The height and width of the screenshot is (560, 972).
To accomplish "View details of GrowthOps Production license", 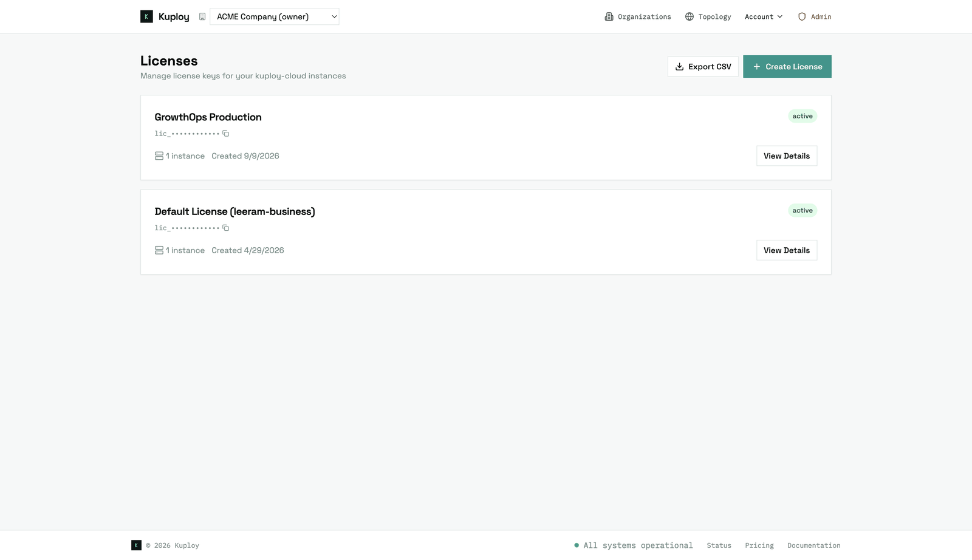I will click(x=787, y=156).
